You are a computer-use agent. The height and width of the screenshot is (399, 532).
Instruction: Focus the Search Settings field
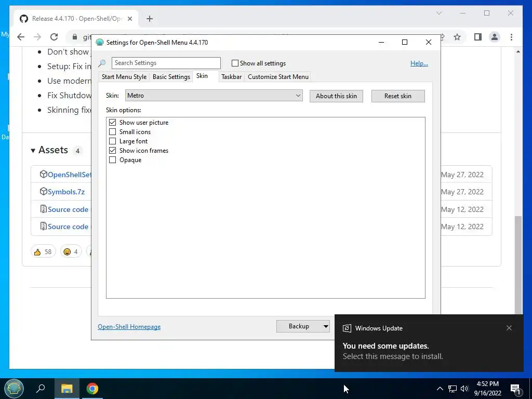(166, 63)
